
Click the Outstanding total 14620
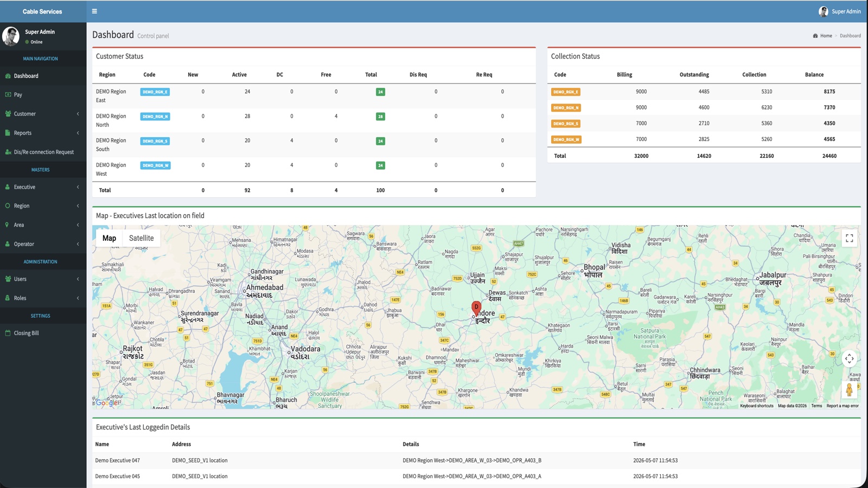(x=704, y=156)
